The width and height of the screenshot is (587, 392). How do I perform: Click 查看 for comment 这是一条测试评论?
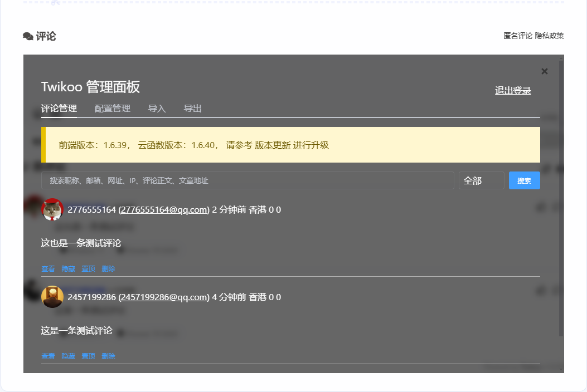tap(48, 356)
